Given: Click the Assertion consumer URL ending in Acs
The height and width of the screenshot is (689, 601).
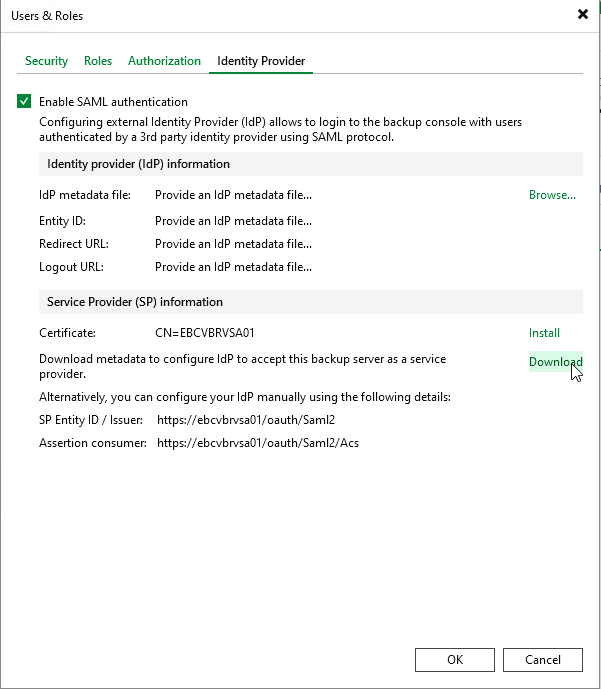Looking at the screenshot, I should point(258,442).
